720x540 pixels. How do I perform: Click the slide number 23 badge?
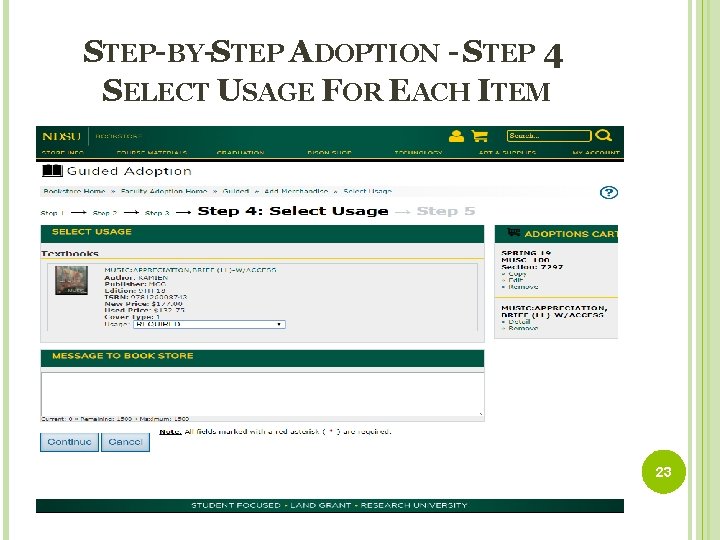point(664,472)
